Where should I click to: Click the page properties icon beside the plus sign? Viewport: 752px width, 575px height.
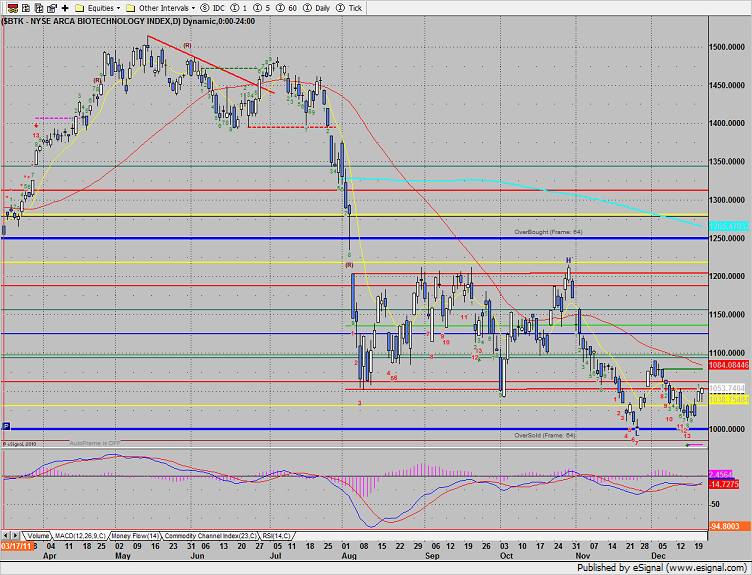coord(52,8)
